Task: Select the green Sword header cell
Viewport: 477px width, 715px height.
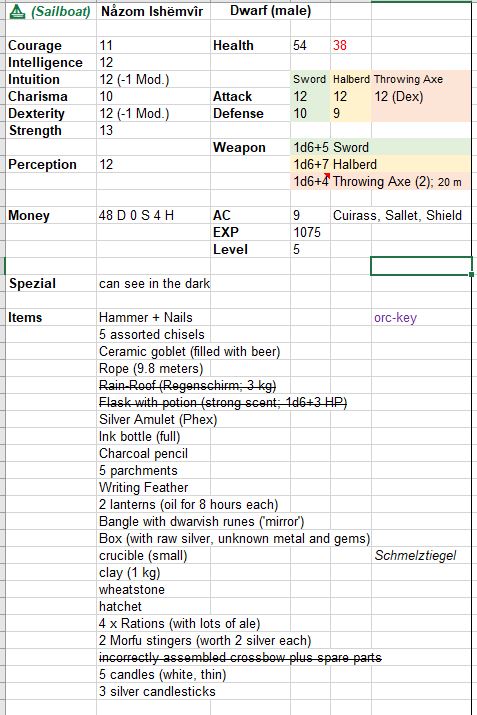Action: pos(310,79)
